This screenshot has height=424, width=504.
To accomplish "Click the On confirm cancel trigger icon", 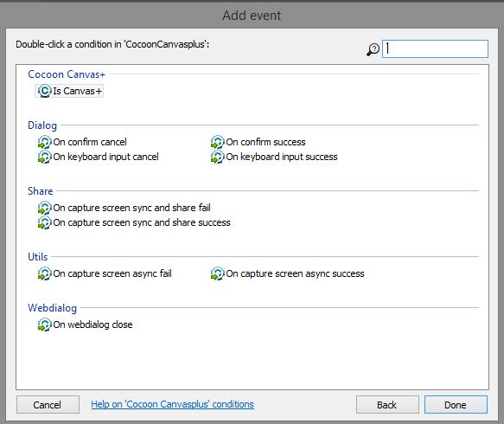I will pos(44,142).
